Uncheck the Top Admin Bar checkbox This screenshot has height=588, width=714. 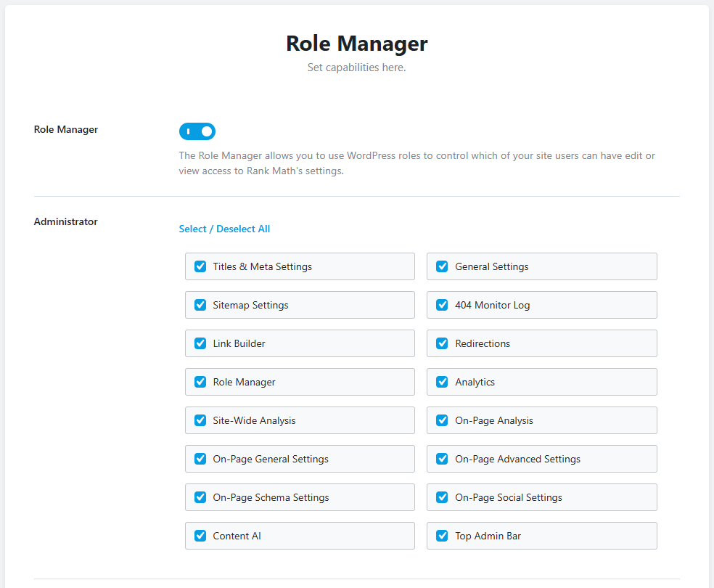442,536
